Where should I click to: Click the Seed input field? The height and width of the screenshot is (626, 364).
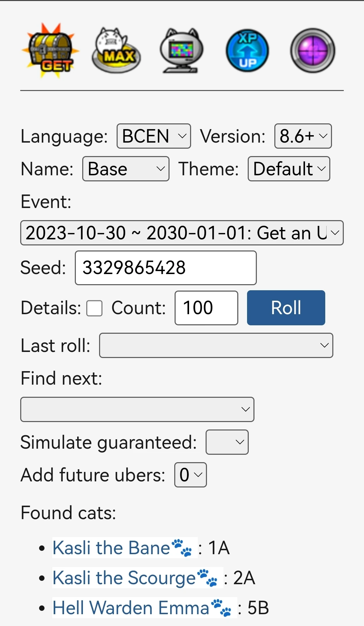[x=165, y=268]
